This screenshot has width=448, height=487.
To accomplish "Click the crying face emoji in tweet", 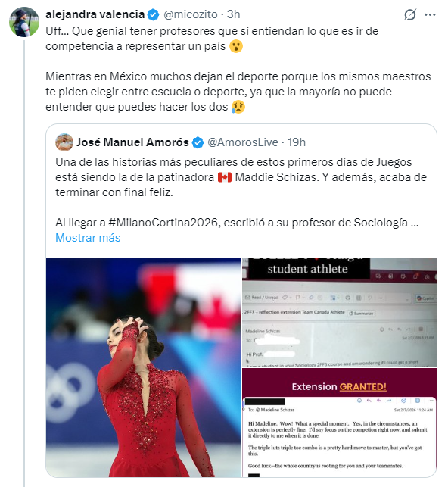I will (x=238, y=107).
